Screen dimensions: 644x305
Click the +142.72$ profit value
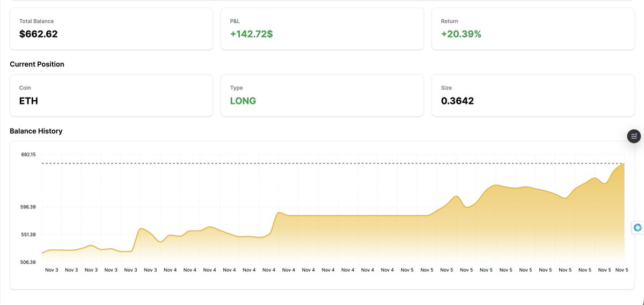(252, 34)
